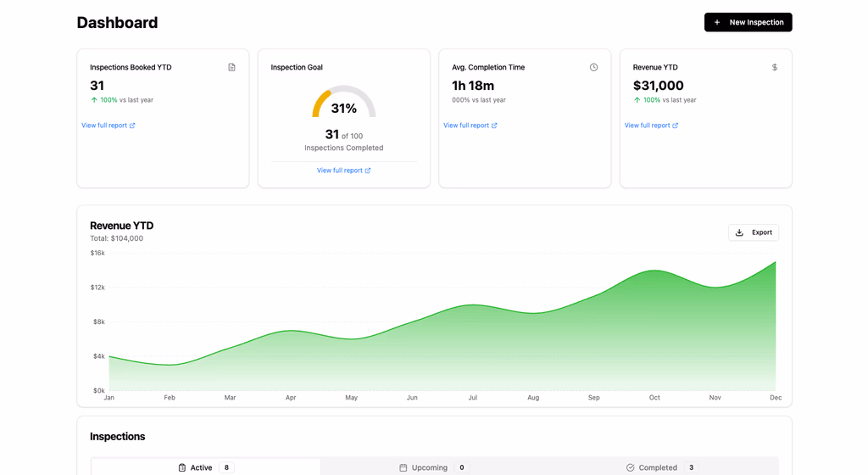Click the plus icon in New Inspection
This screenshot has height=475, width=868.
[x=717, y=22]
